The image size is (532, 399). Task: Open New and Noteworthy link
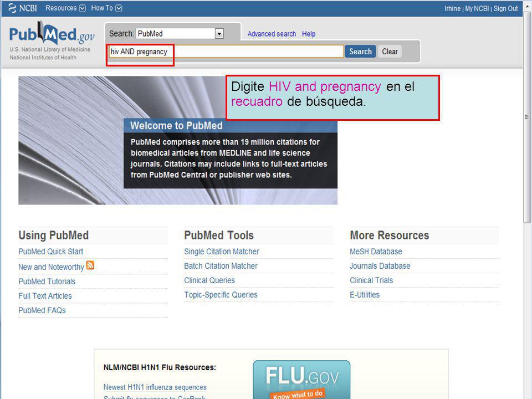tap(51, 267)
